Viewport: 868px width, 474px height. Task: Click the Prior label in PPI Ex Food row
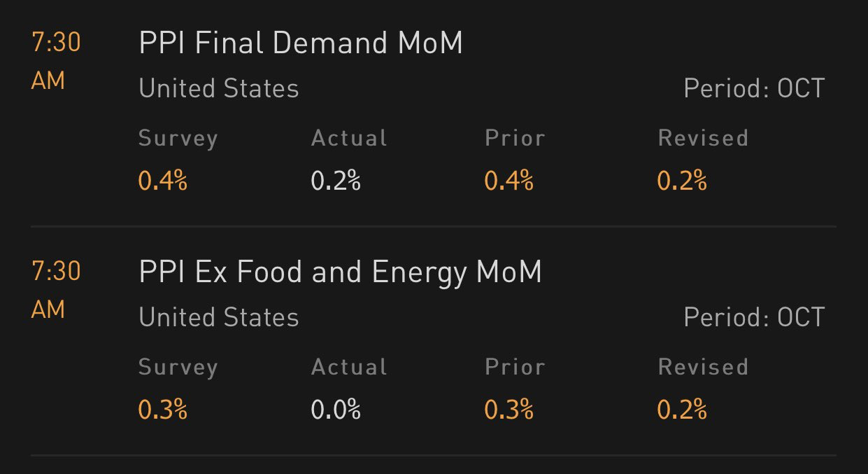515,367
